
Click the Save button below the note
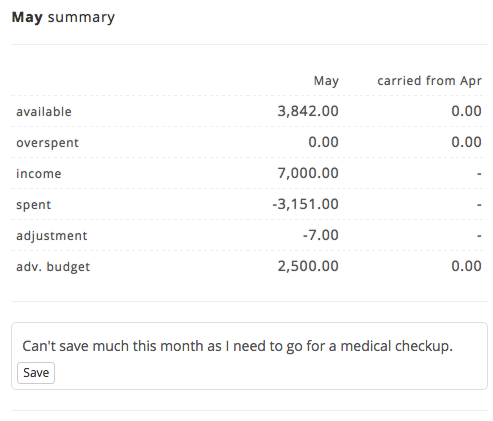point(36,373)
